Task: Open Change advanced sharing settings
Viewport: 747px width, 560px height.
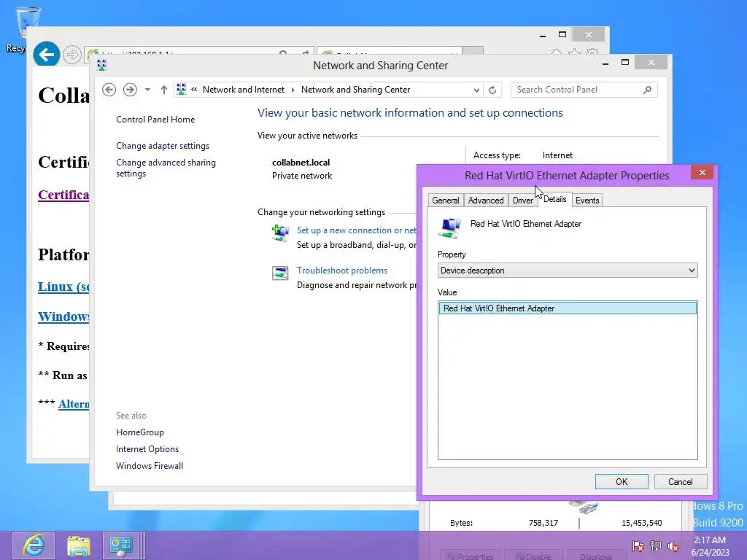Action: click(166, 168)
